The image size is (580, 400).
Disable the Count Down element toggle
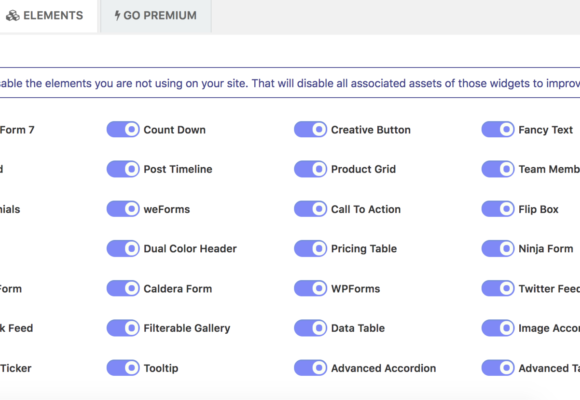123,130
